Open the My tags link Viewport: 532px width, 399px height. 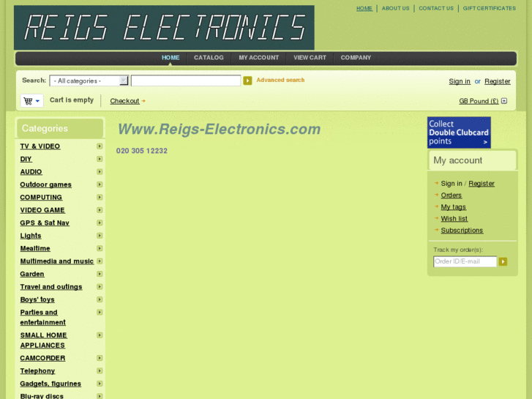pos(453,207)
